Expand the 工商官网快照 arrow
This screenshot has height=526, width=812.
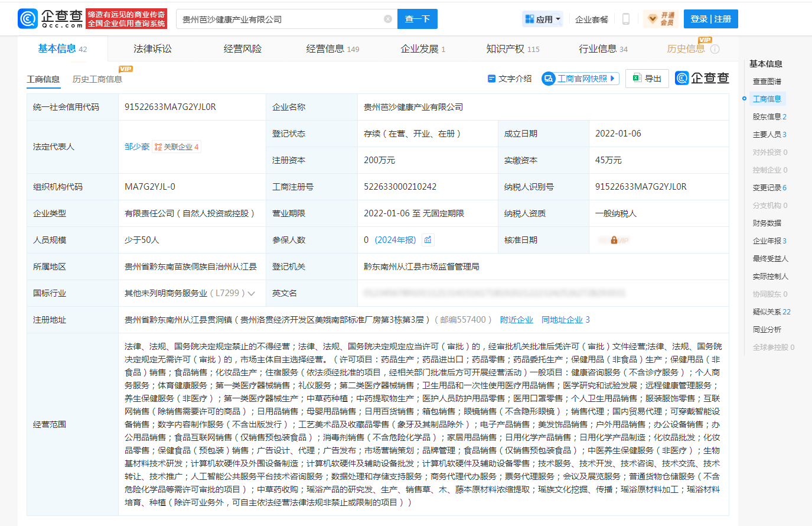tap(614, 78)
